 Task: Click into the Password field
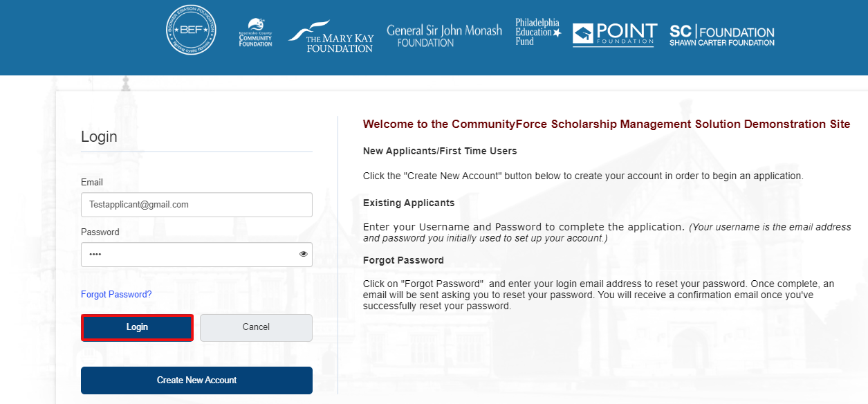(x=187, y=255)
